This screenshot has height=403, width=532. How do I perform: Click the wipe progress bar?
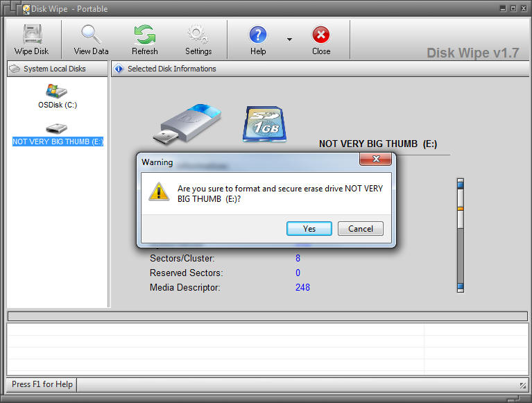(x=267, y=316)
